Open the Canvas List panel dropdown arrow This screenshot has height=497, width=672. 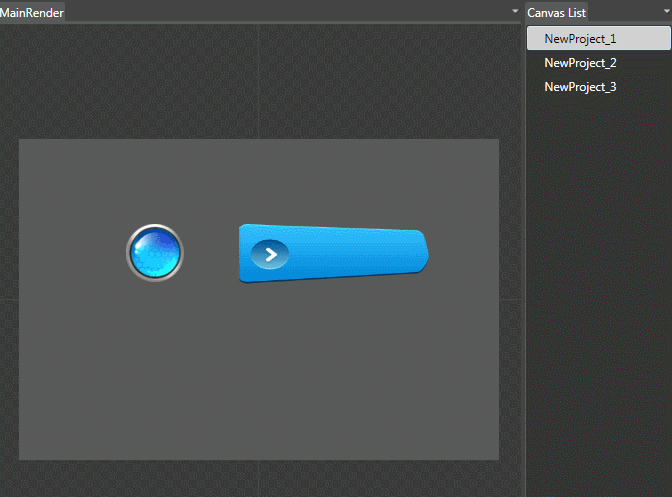coord(666,12)
